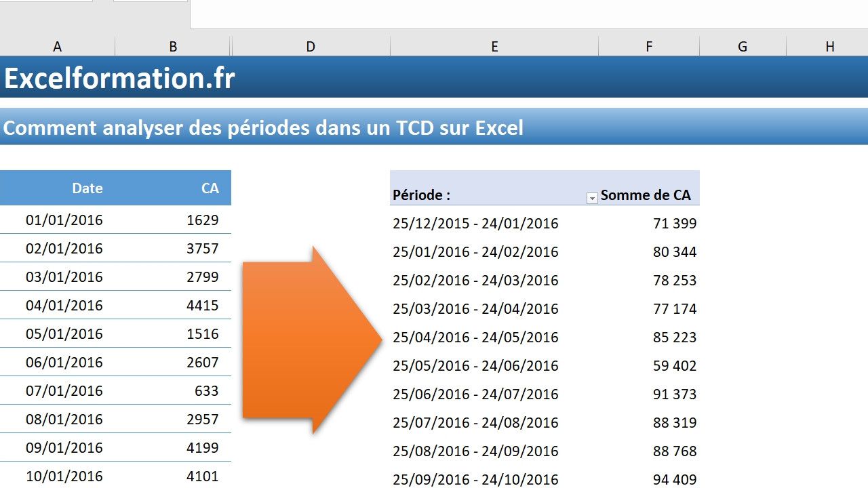Select the 'Comment analyser des périodes' subtitle

click(x=263, y=127)
